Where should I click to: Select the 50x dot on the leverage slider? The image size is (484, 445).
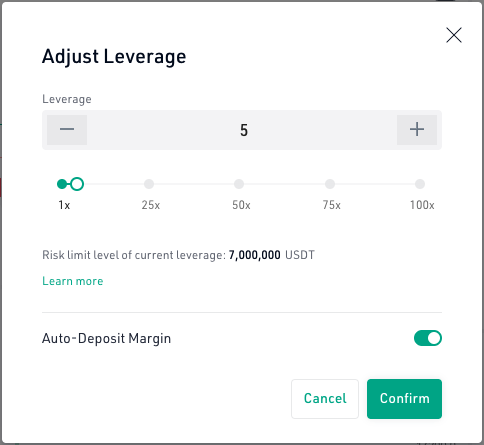[x=239, y=184]
